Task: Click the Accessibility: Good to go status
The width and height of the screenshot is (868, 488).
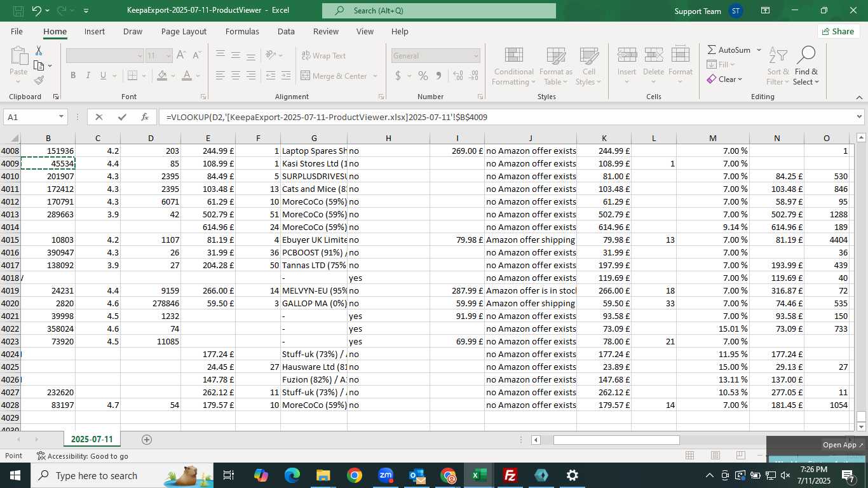Action: click(x=83, y=456)
